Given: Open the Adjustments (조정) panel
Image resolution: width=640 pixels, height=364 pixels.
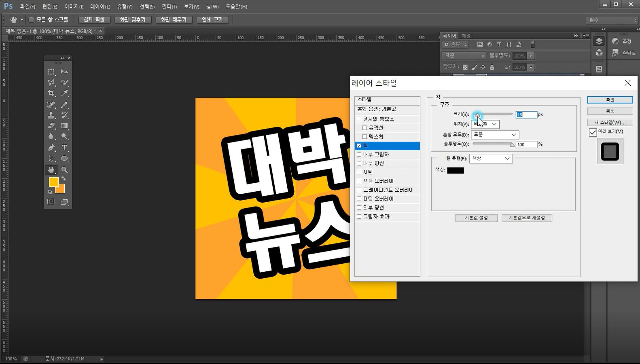Looking at the screenshot, I should (621, 41).
